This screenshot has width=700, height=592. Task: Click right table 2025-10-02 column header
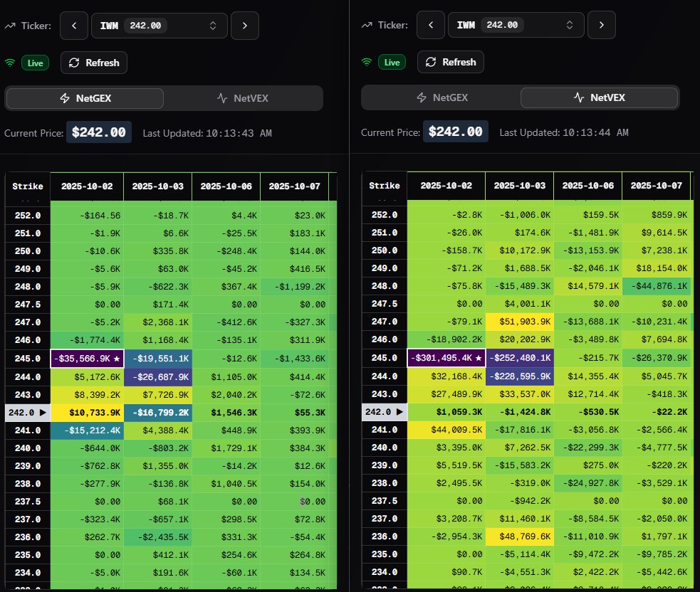coord(446,186)
